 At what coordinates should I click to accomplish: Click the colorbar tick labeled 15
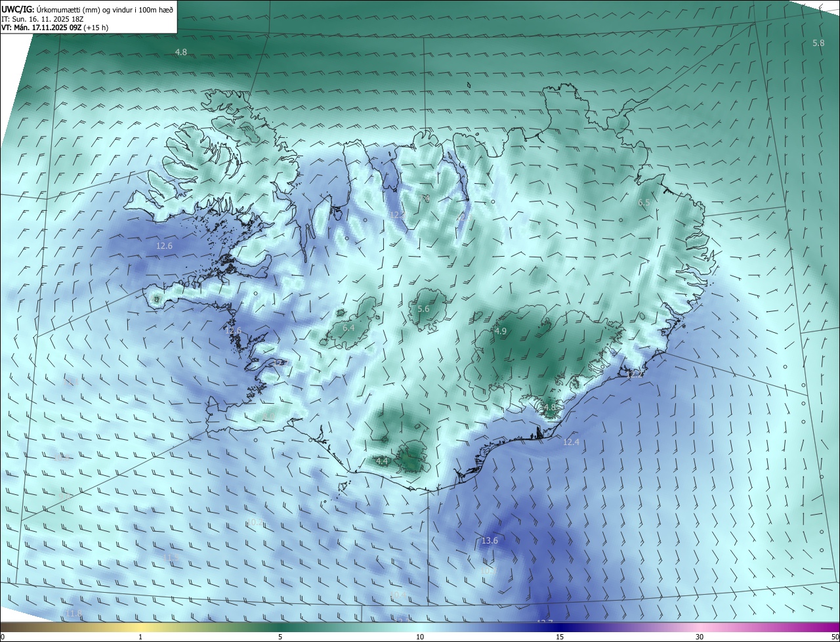click(560, 637)
